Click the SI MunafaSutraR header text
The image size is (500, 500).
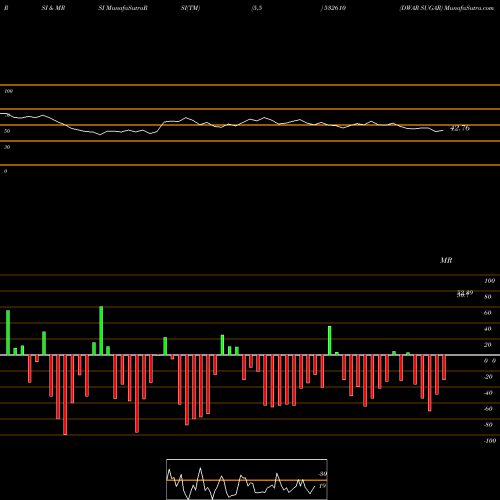123,8
